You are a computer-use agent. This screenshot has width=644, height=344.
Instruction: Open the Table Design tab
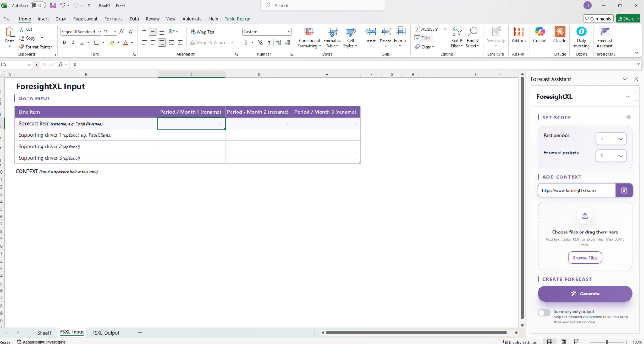pos(238,19)
